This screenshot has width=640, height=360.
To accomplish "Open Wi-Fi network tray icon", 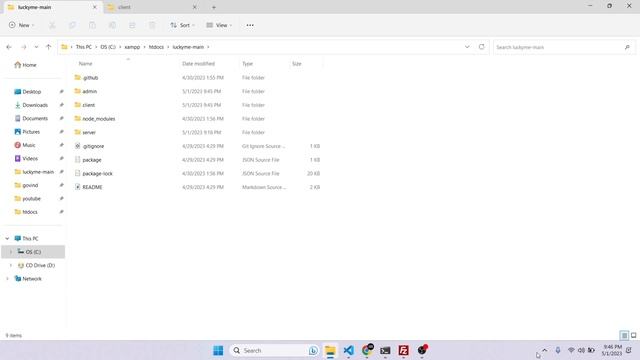I will 571,350.
